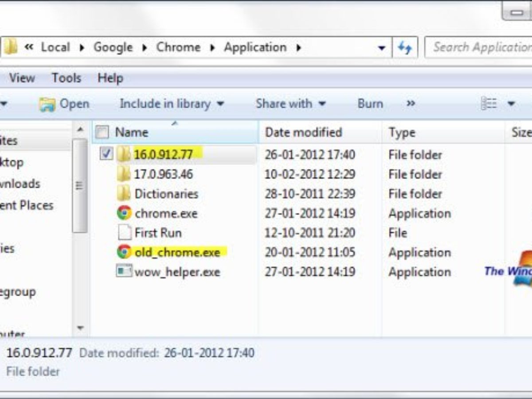Uncheck the 16.0.912.77 folder checkbox
Image resolution: width=532 pixels, height=399 pixels.
click(x=106, y=154)
